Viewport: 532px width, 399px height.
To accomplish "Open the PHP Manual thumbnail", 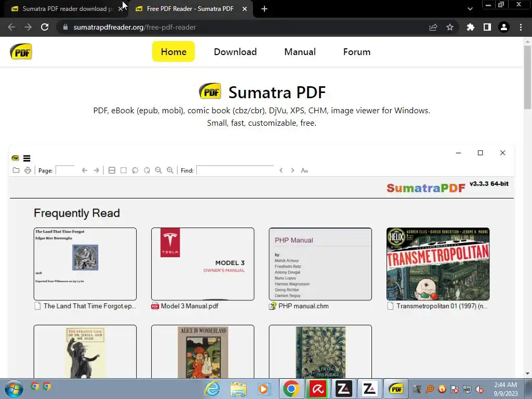I will coord(320,264).
